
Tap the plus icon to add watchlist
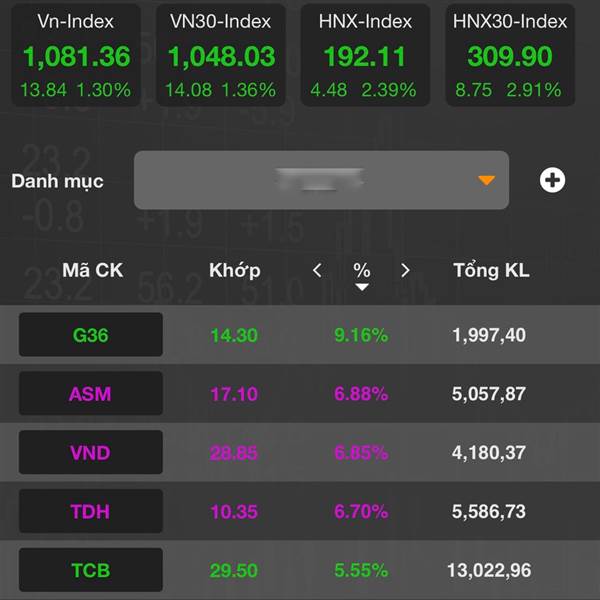point(552,180)
